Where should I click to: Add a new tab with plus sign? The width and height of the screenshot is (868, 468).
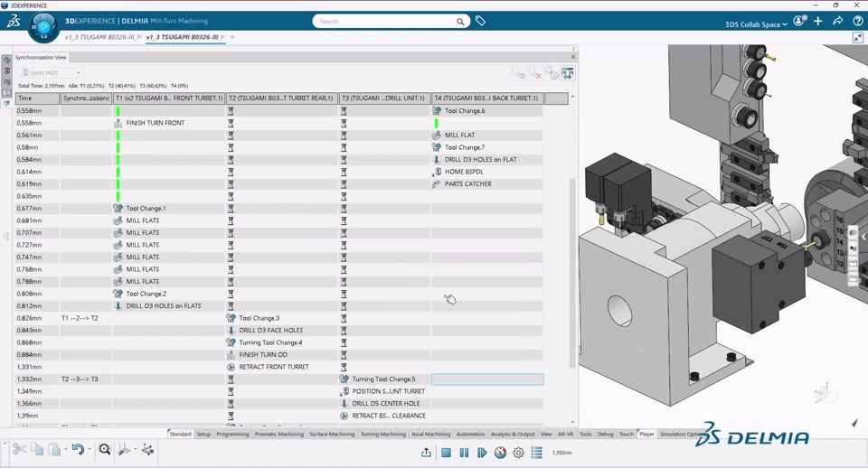click(x=232, y=37)
